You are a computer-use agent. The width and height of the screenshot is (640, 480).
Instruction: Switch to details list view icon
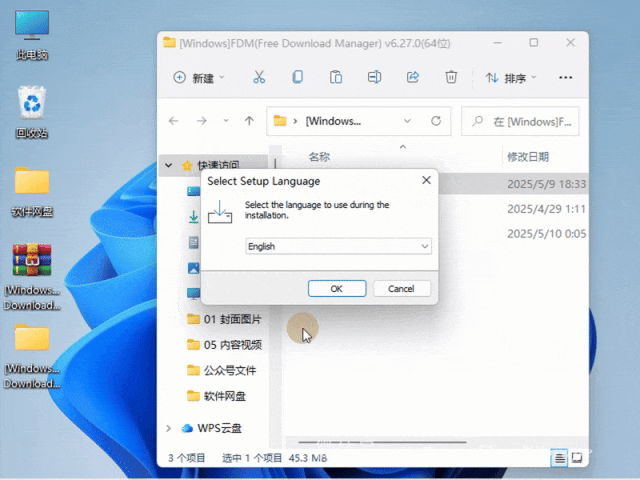(x=559, y=458)
